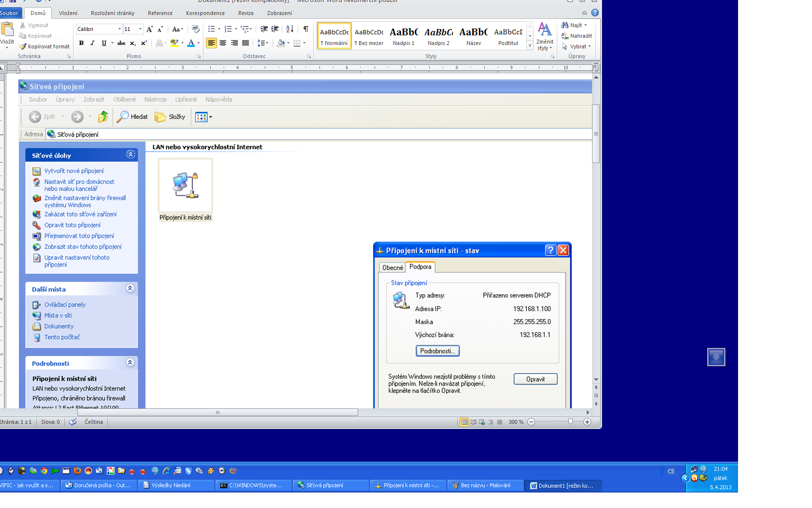This screenshot has height=508, width=812.
Task: Show or hide paragraph marks
Action: click(306, 29)
